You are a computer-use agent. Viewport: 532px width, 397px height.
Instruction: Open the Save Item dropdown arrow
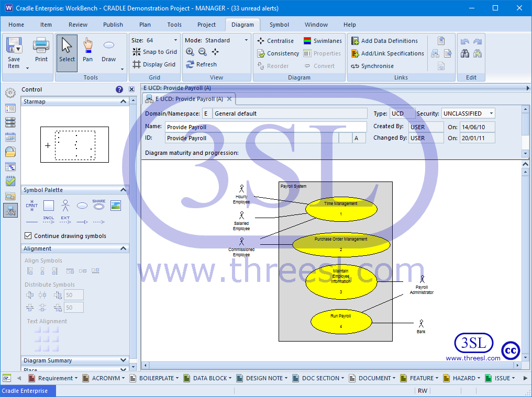(27, 68)
